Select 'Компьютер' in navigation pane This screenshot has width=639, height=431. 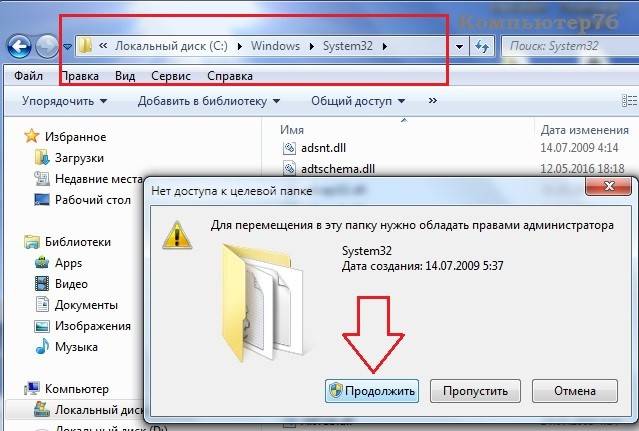click(x=77, y=389)
